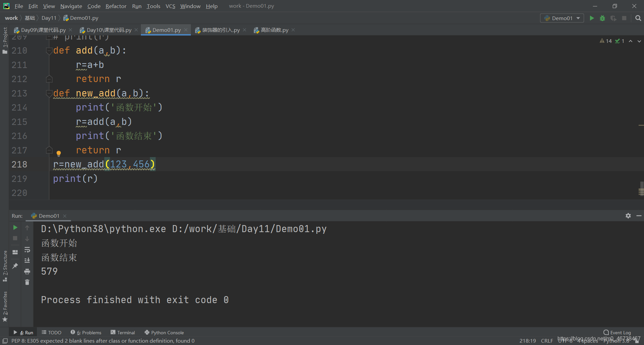Open the Tools menu
Screen dimensions: 644x345
point(153,6)
